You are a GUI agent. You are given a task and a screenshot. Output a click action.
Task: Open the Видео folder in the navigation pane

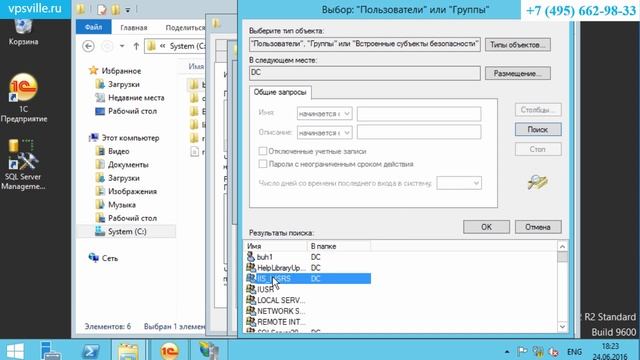118,151
